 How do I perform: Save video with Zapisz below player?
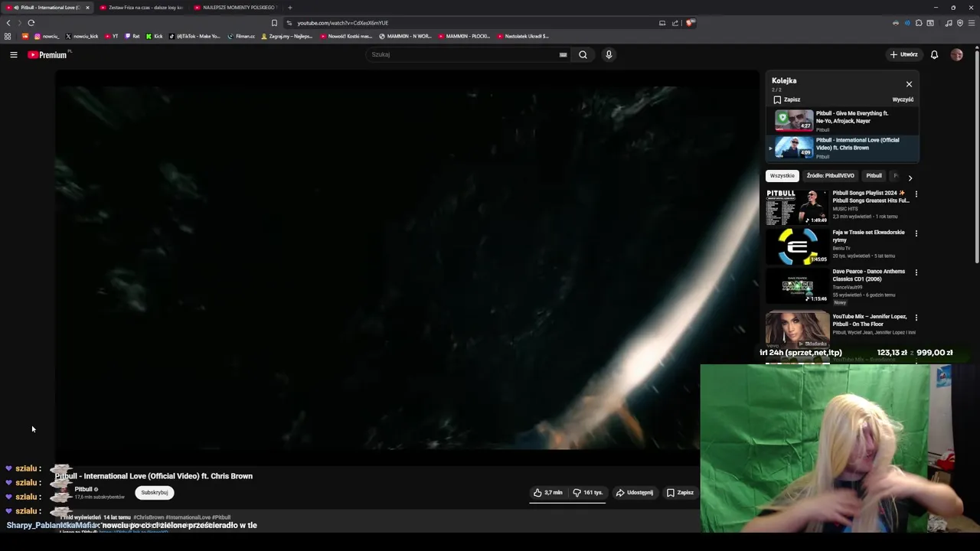680,493
